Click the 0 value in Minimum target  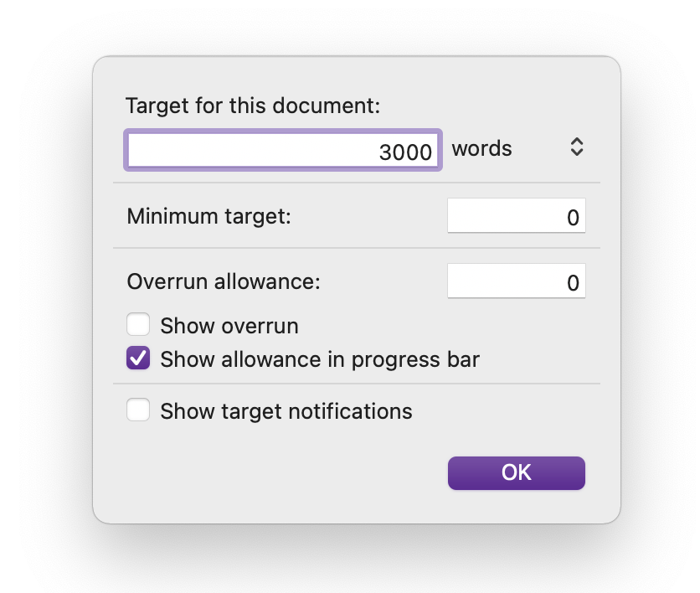(x=574, y=218)
